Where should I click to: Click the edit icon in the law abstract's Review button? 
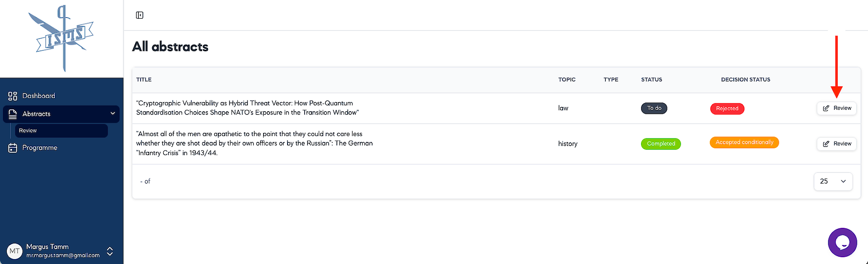pos(826,108)
